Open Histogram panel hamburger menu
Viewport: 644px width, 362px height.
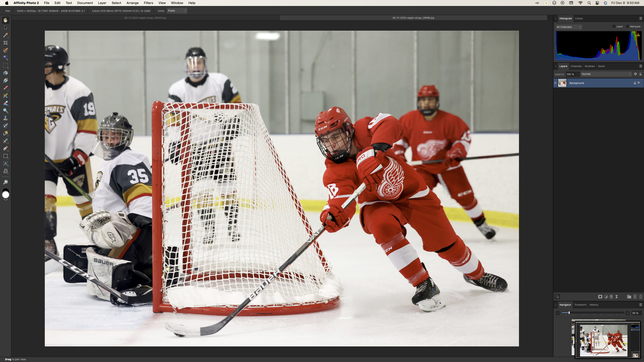coord(640,18)
